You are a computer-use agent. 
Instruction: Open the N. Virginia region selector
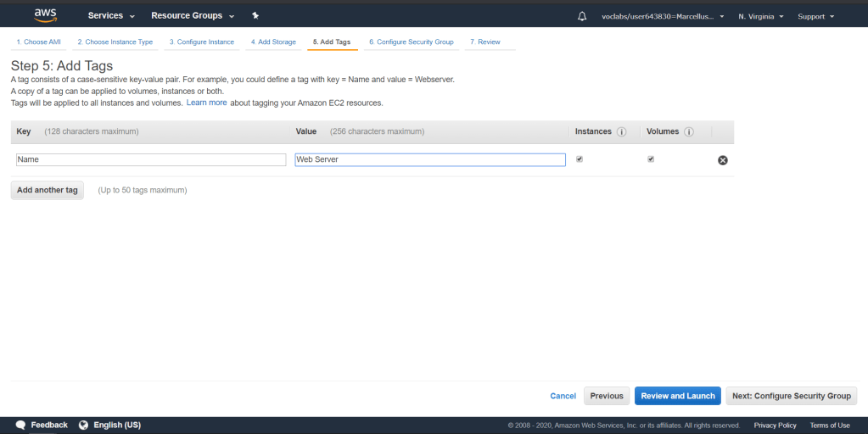pyautogui.click(x=760, y=16)
